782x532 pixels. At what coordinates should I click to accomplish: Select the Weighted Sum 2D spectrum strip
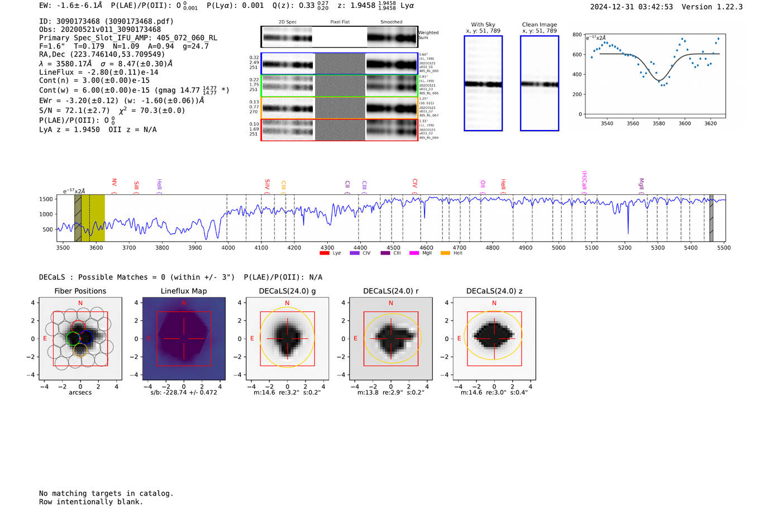pos(339,37)
